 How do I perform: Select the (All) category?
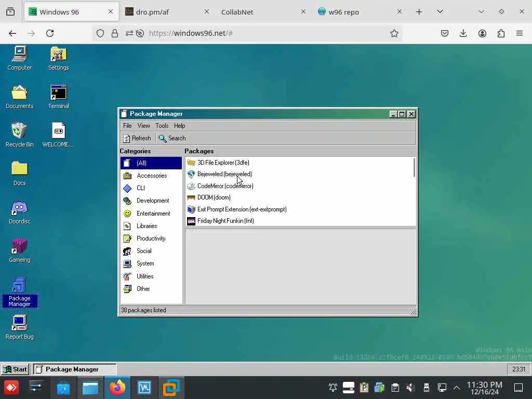coord(151,163)
